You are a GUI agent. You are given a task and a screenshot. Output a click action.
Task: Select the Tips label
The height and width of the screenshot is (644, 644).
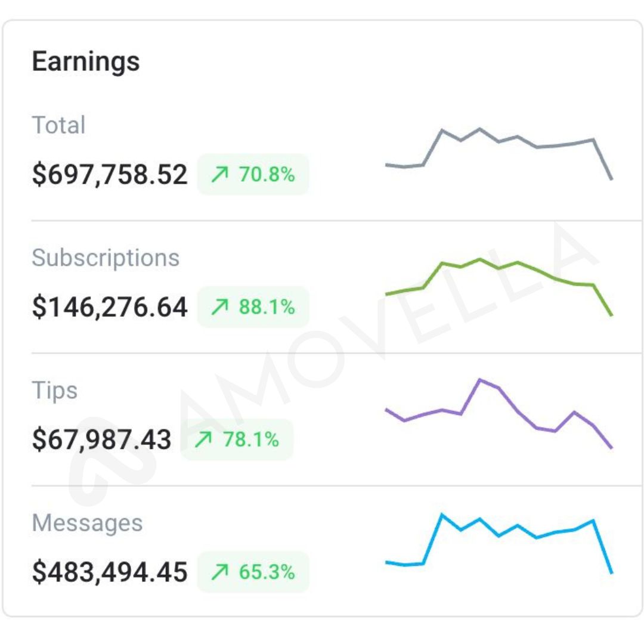coord(55,391)
